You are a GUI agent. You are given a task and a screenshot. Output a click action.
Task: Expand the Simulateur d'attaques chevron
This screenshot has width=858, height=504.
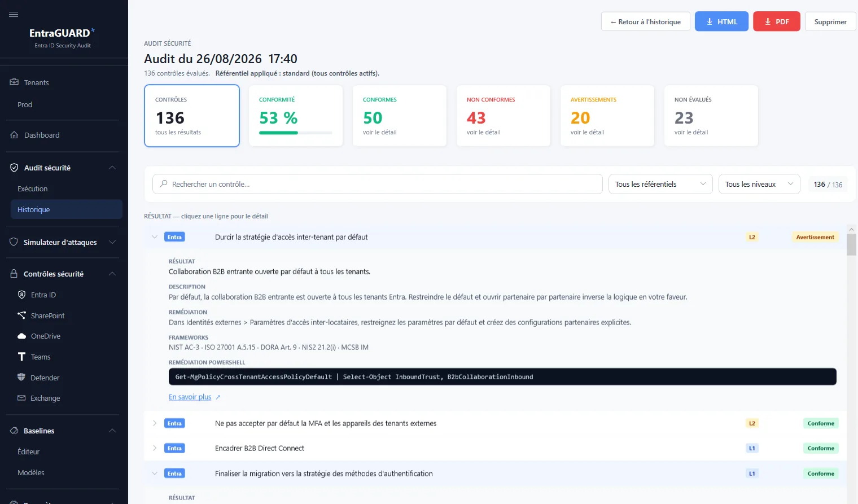click(112, 242)
